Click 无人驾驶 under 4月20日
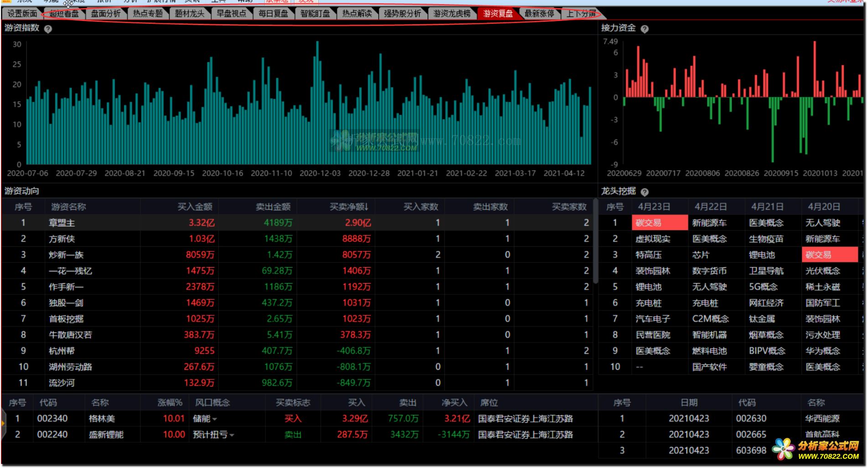 point(822,223)
